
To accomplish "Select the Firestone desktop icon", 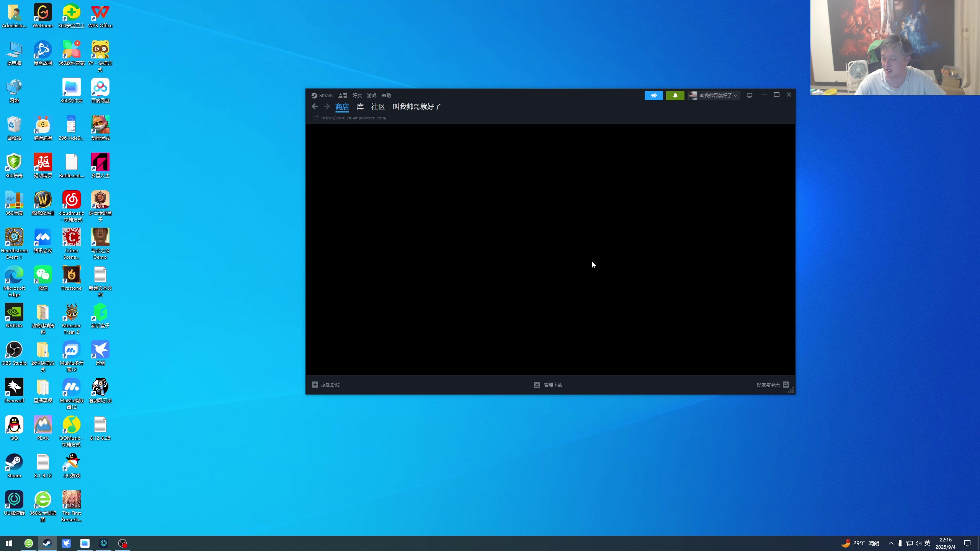I will 72,279.
